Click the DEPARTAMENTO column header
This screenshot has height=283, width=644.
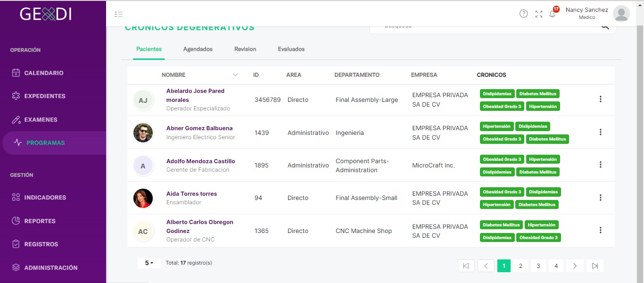pyautogui.click(x=357, y=75)
